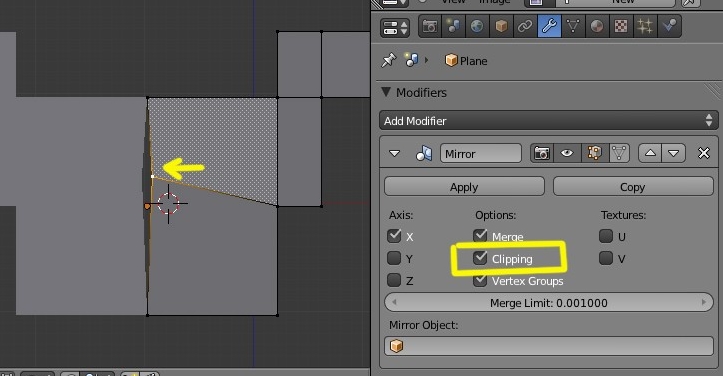This screenshot has width=723, height=376.
Task: Remove the Mirror modifier
Action: pos(704,153)
